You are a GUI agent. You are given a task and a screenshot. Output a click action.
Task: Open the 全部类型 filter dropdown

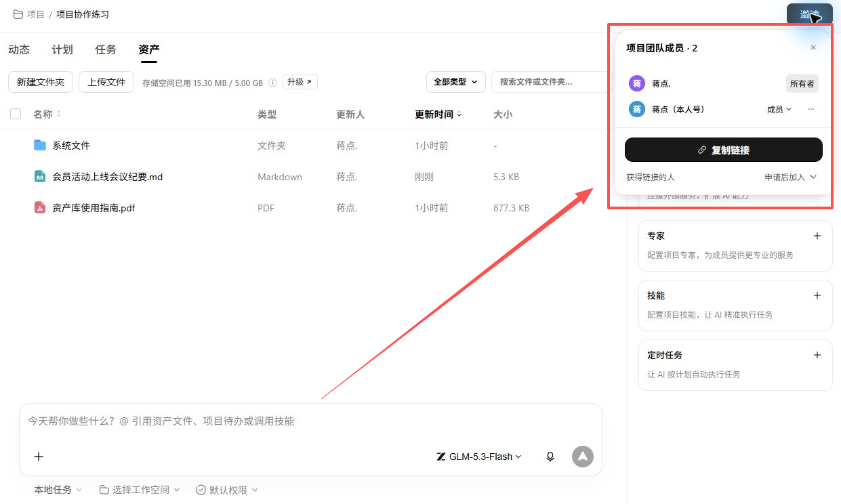click(x=455, y=82)
